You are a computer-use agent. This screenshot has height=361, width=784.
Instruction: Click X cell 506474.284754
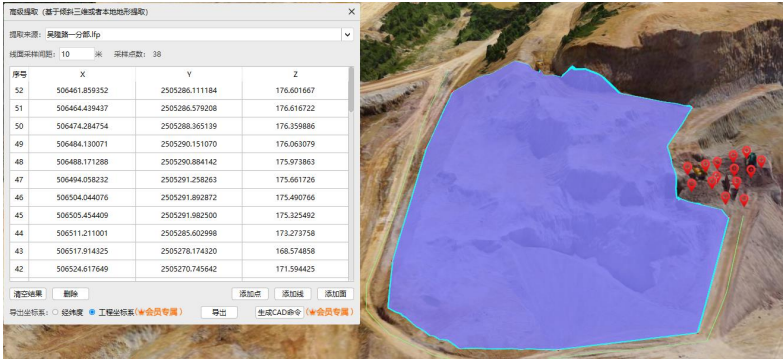pos(82,126)
